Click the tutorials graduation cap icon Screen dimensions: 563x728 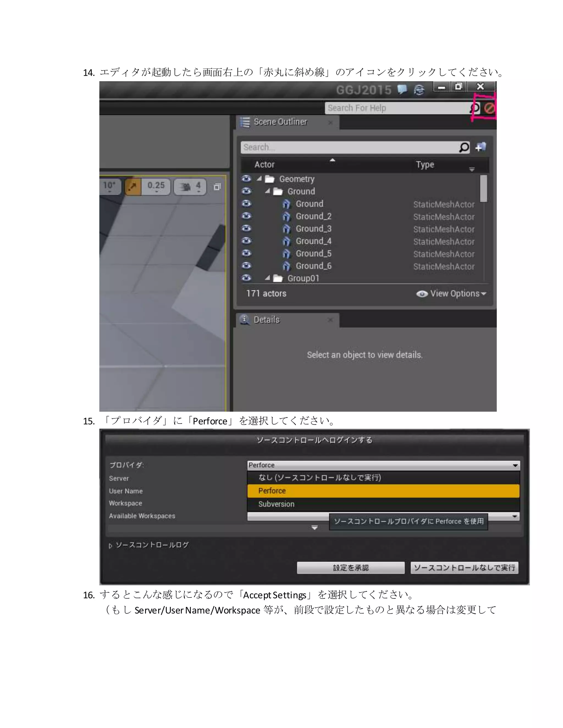click(419, 90)
